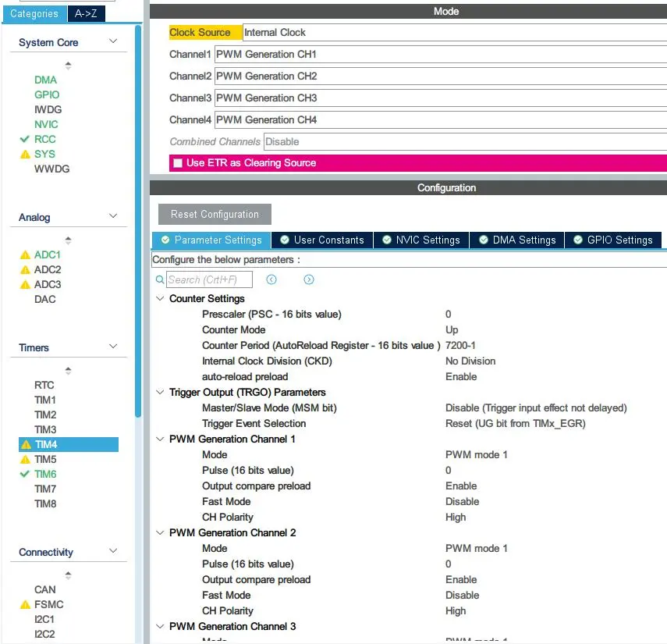Click the warning icon next to FSMC
The height and width of the screenshot is (644, 667).
(25, 605)
